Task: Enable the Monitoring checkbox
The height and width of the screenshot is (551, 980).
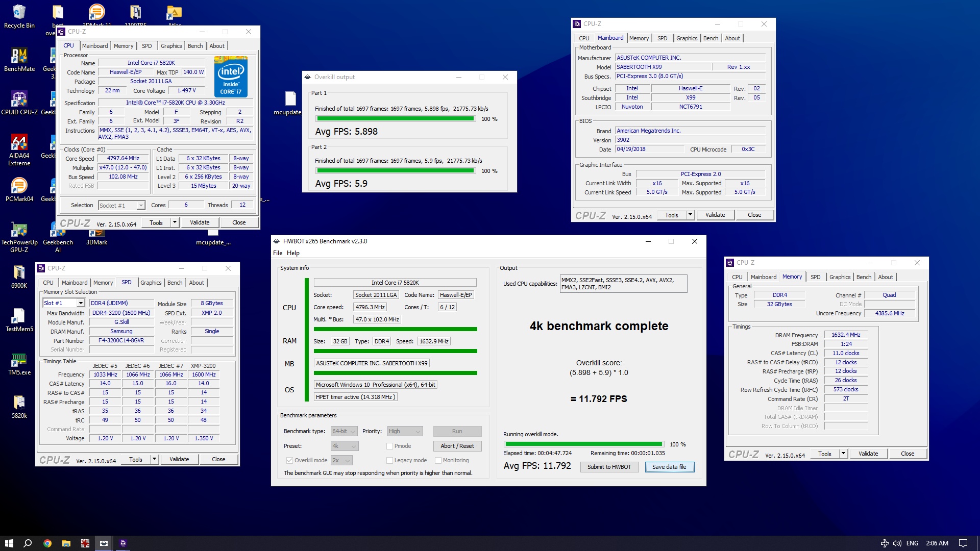Action: click(438, 460)
